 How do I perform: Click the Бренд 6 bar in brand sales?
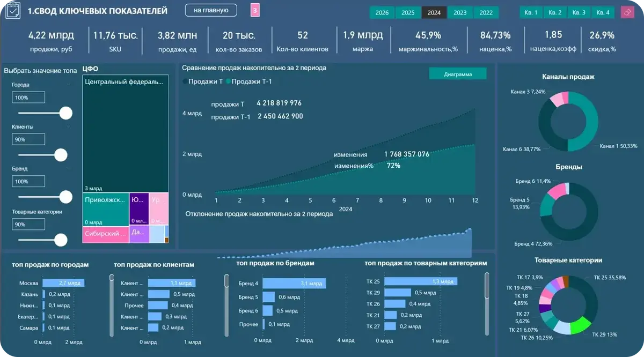click(268, 310)
